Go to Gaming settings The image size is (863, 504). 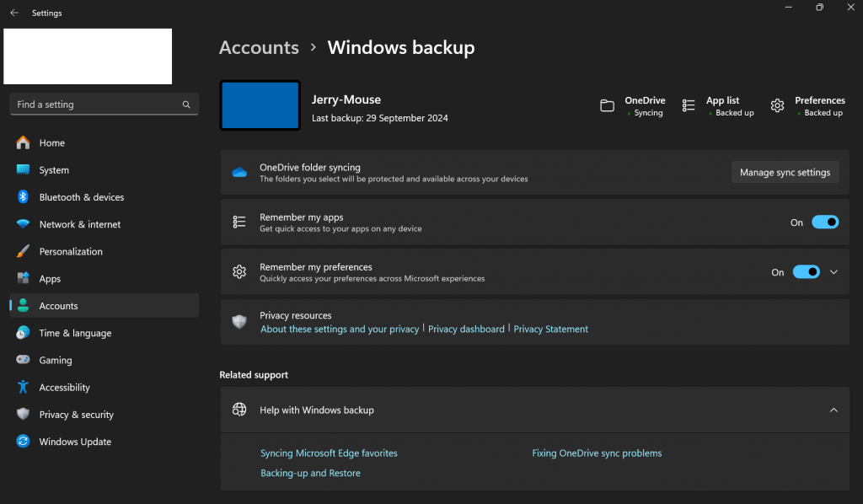tap(104, 359)
